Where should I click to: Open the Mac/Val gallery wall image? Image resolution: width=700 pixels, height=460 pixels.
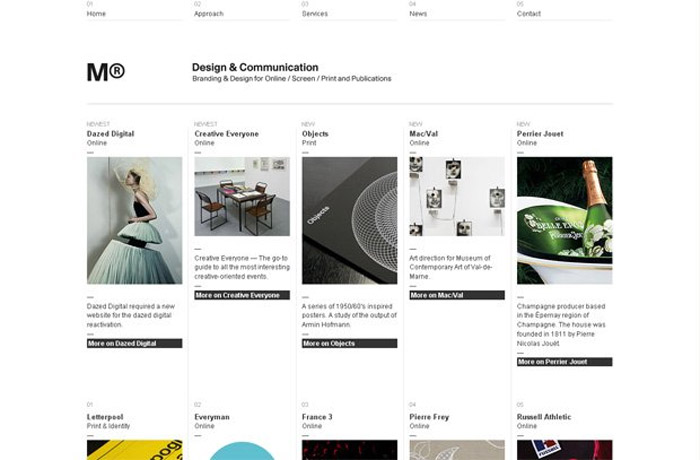tap(457, 195)
